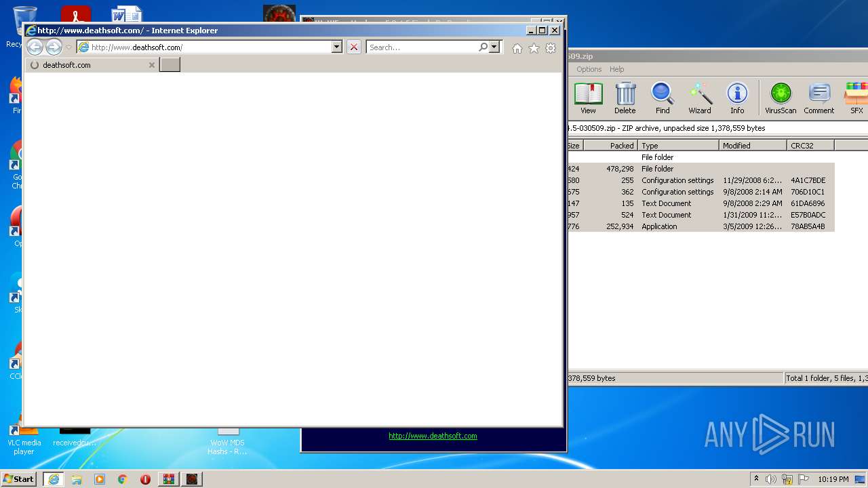Click the Forward arrow in Internet Explorer

tap(54, 47)
